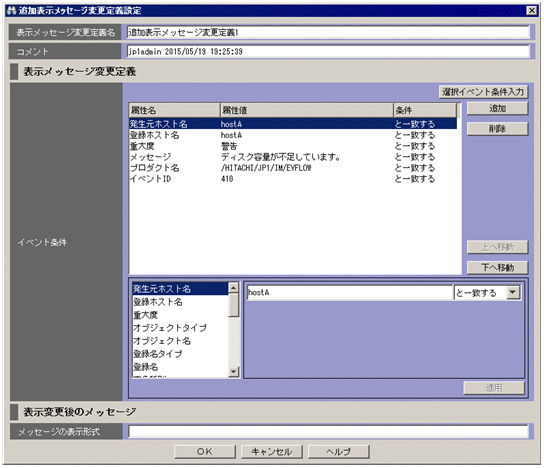
Task: Click the コメント input field
Action: [x=328, y=51]
